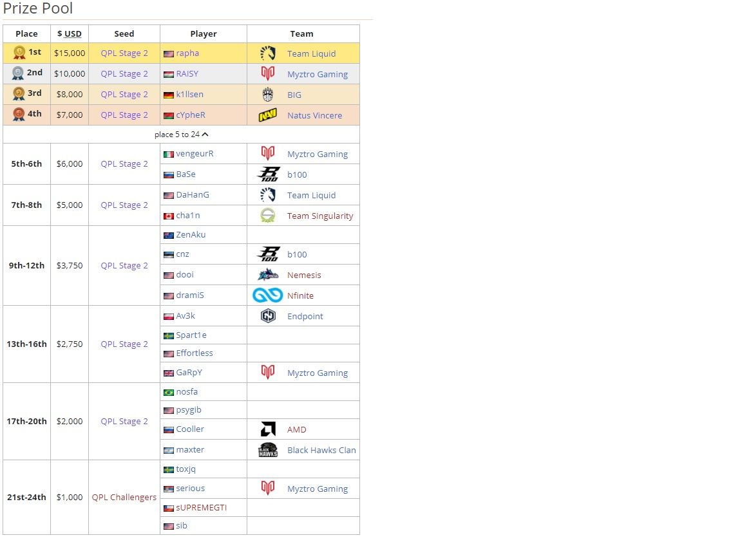Open the QPL Challengers link
The image size is (742, 560).
click(124, 497)
